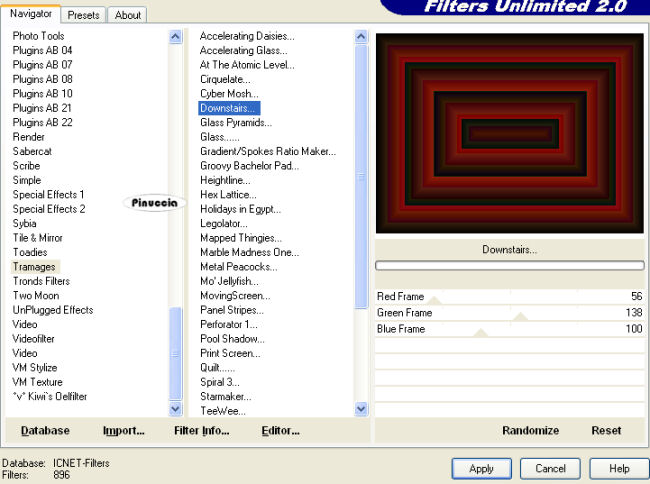Select Tile & Mirror category

pos(37,238)
